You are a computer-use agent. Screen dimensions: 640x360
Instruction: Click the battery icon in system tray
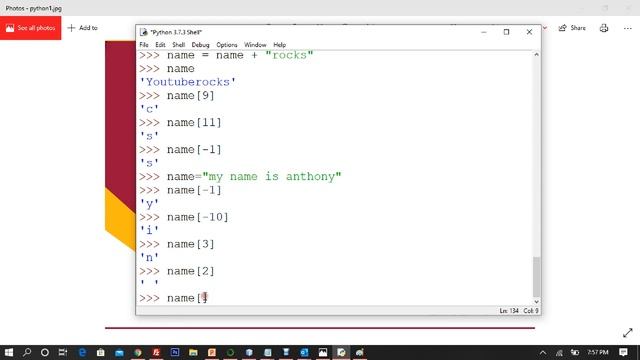[x=575, y=352]
